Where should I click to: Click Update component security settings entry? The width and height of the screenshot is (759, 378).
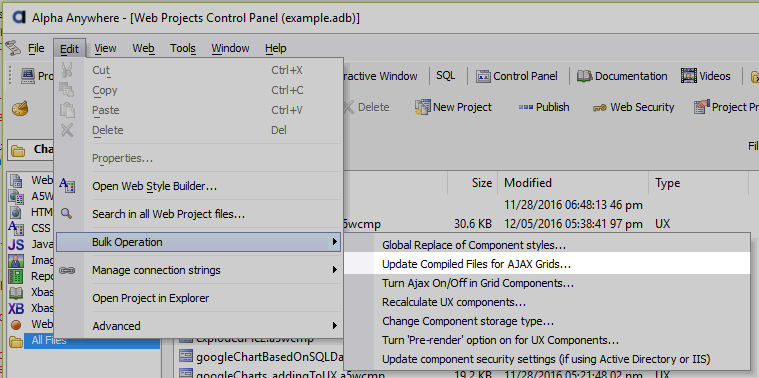coord(547,359)
